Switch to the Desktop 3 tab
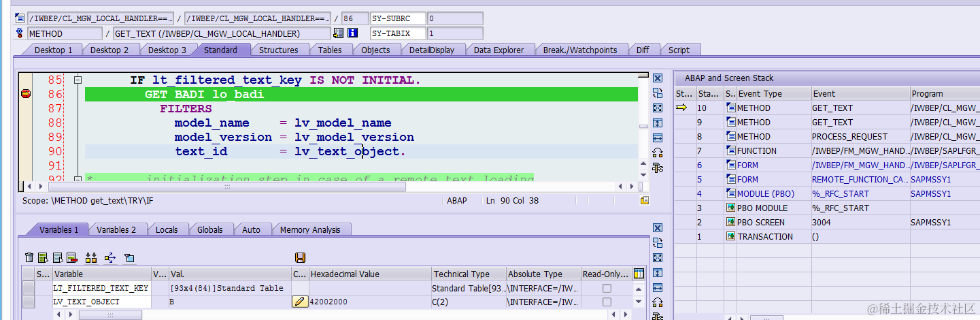The height and width of the screenshot is (320, 980). pos(167,50)
